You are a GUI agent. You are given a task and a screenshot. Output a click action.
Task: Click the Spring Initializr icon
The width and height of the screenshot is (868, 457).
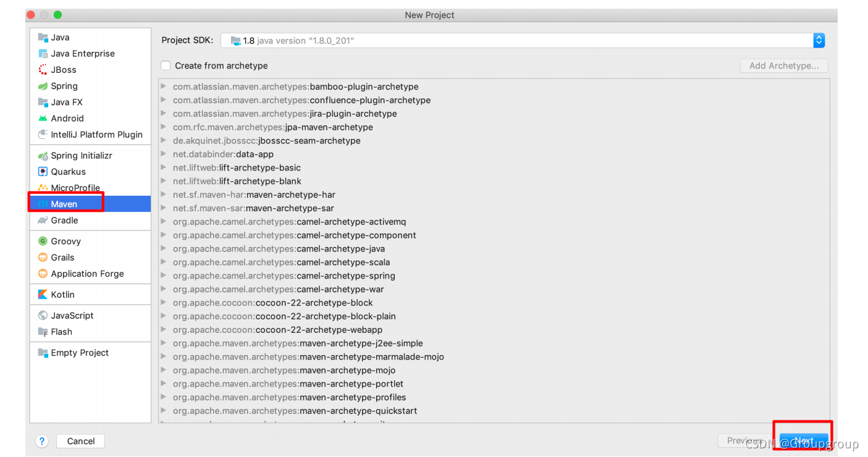coord(43,156)
